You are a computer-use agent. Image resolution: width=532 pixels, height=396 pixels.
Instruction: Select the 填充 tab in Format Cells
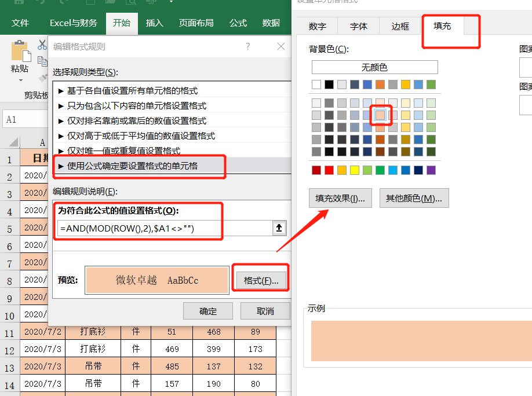442,26
